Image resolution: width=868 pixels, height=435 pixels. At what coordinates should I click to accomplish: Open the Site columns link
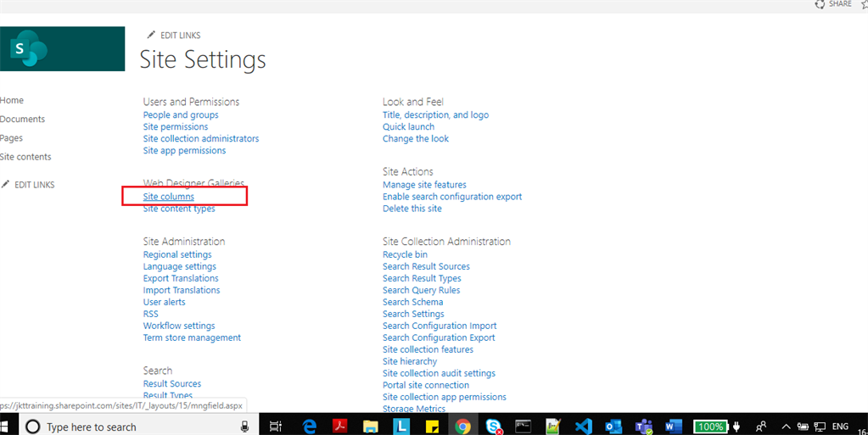pos(168,197)
